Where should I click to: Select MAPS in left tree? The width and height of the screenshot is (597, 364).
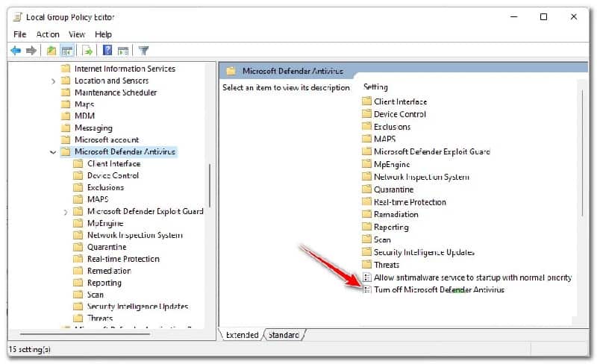98,199
